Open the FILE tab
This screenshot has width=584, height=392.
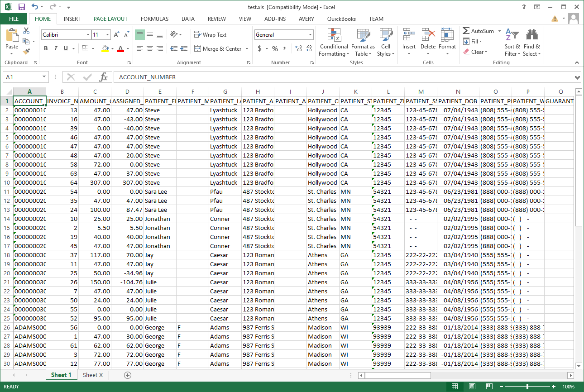[x=14, y=19]
